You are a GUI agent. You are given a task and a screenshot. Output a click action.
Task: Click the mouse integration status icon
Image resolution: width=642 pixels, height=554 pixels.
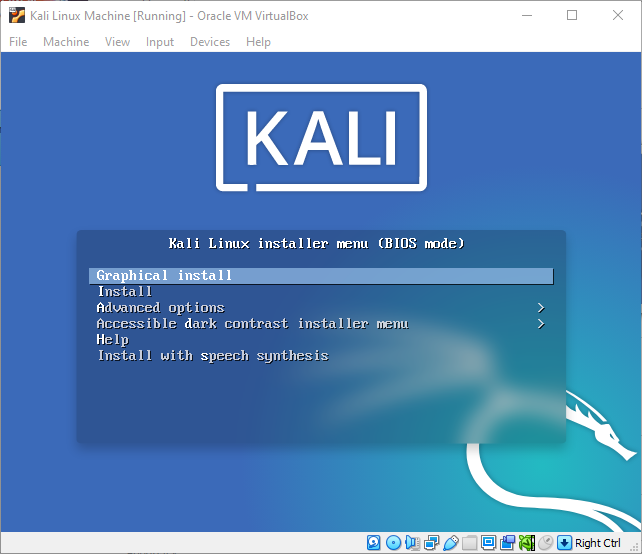(x=545, y=543)
